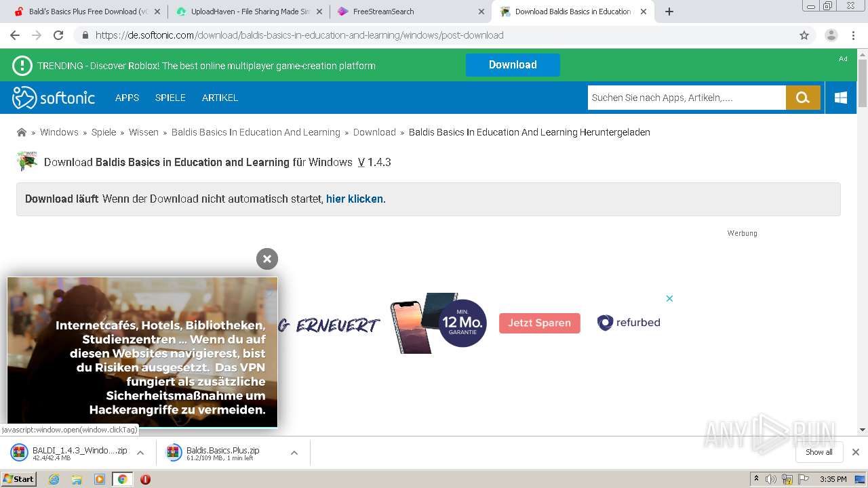Image resolution: width=868 pixels, height=488 pixels.
Task: Expand options for Baldis.Basics.Plus.zip download
Action: 294,453
